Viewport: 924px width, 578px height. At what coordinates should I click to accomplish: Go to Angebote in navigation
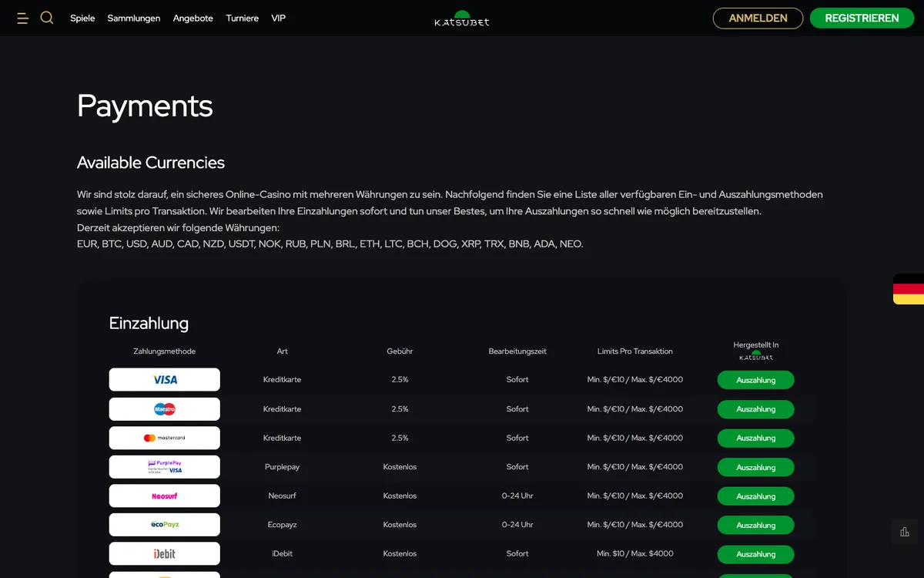click(193, 18)
